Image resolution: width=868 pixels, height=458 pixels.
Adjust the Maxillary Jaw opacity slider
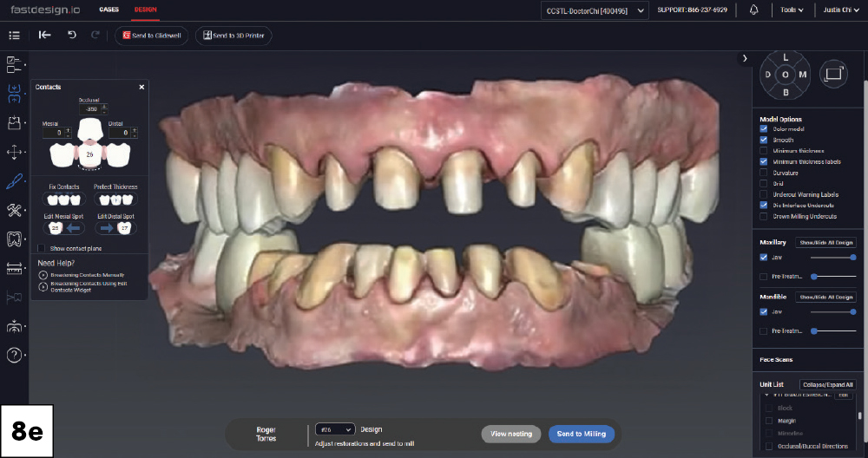[x=833, y=258]
